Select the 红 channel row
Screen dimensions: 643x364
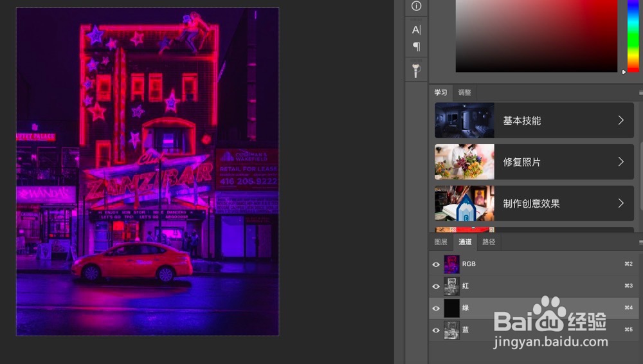pos(534,286)
